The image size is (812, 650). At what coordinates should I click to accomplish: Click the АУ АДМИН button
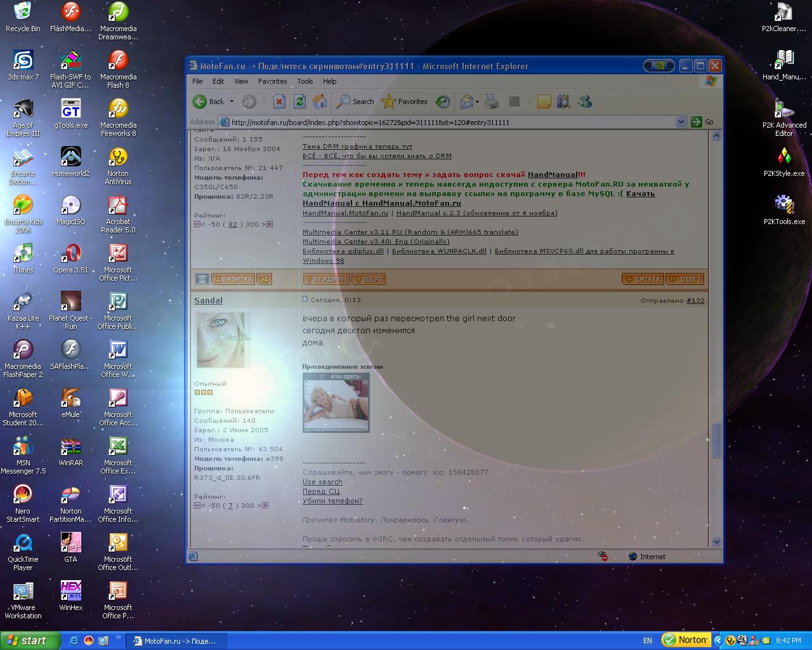[x=326, y=279]
